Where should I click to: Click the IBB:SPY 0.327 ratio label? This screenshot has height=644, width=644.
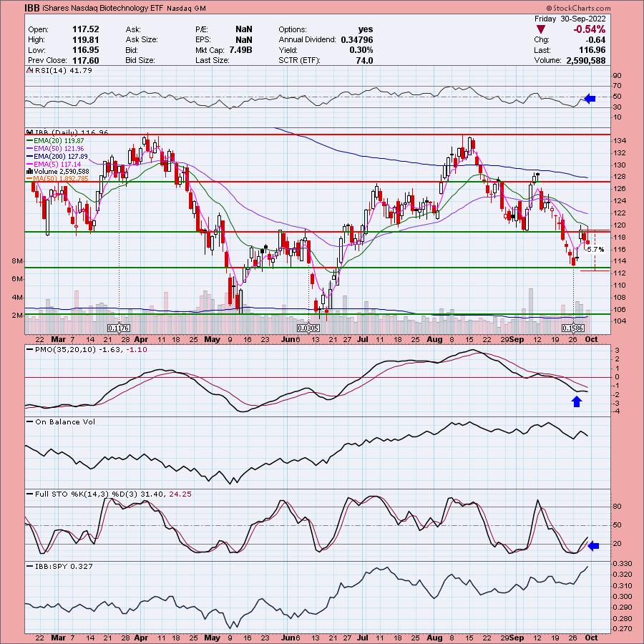click(x=64, y=567)
